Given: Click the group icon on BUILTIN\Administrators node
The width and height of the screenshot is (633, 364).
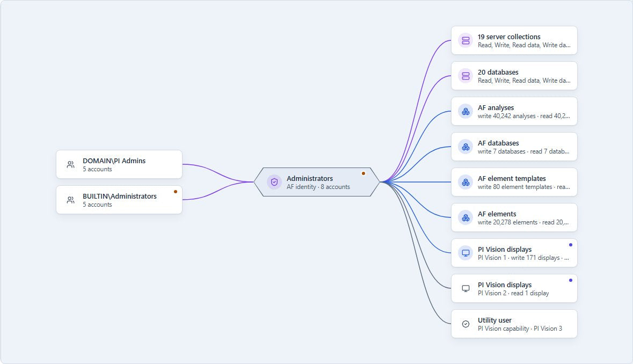Looking at the screenshot, I should click(71, 200).
